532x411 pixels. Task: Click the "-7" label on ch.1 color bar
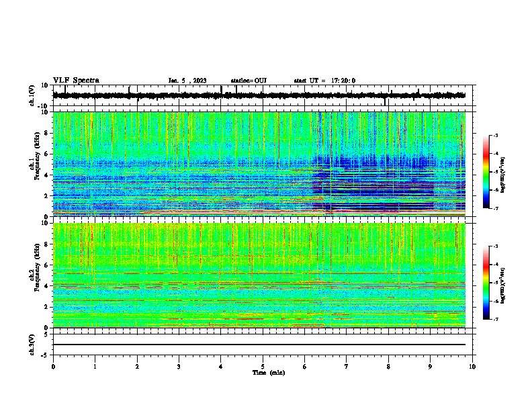(495, 208)
